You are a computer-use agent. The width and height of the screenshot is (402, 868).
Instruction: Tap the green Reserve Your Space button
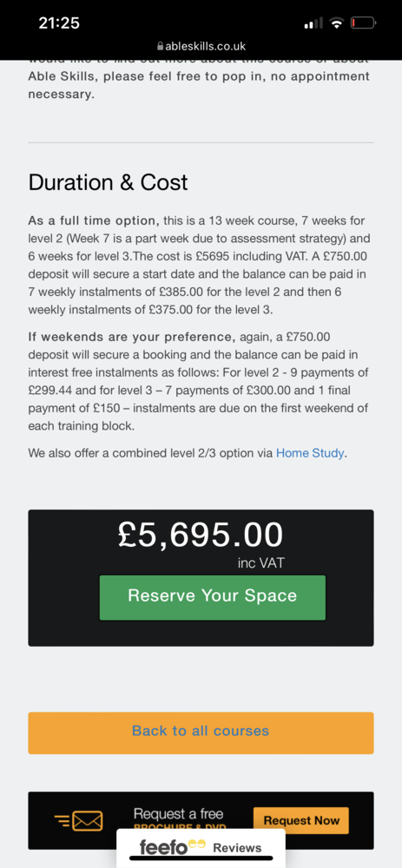[212, 597]
